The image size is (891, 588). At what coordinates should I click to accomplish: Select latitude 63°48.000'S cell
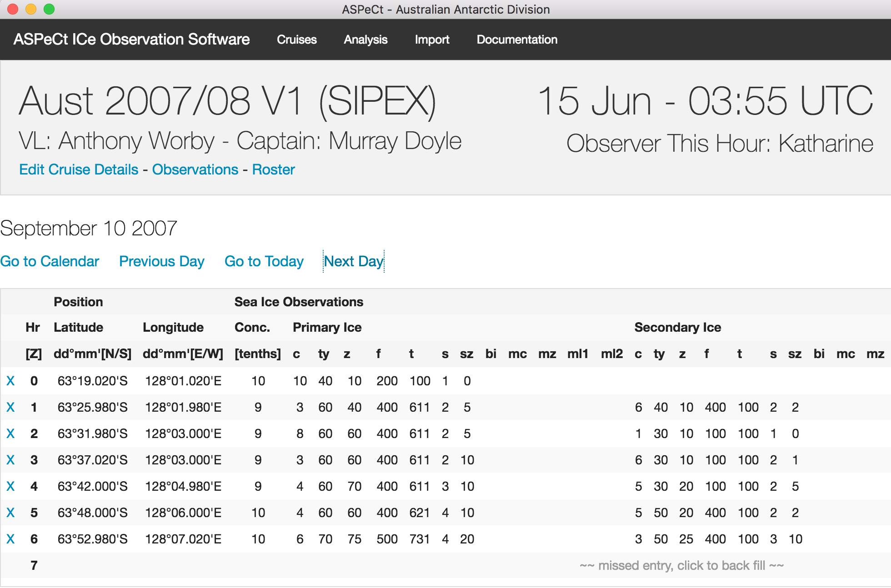click(93, 513)
